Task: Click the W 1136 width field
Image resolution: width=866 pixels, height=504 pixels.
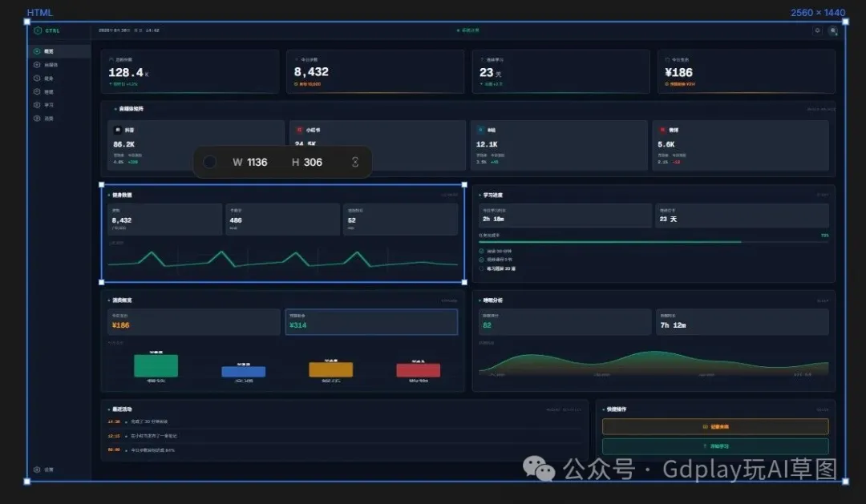Action: pos(250,162)
